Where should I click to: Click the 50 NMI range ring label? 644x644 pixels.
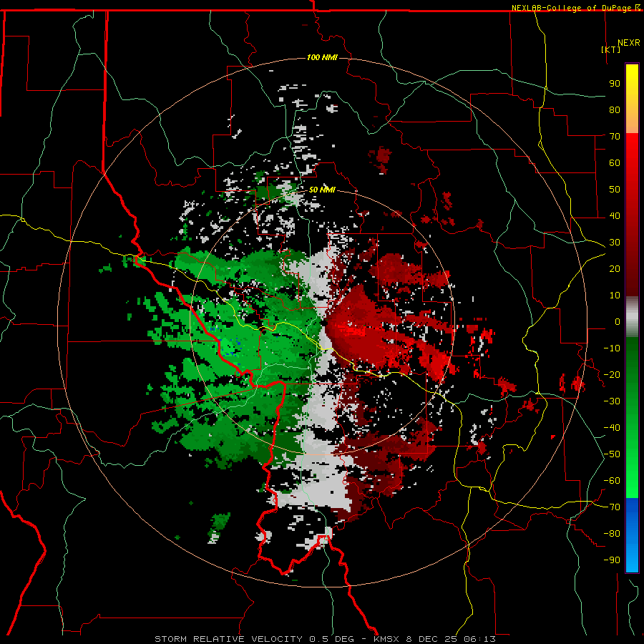point(322,190)
